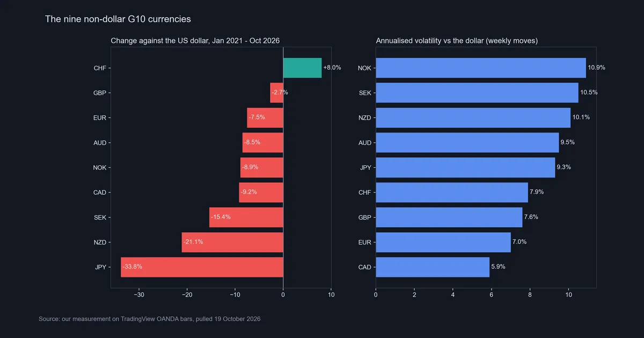Click the 6 tick on volatility x-axis
This screenshot has height=338, width=644.
click(x=492, y=295)
